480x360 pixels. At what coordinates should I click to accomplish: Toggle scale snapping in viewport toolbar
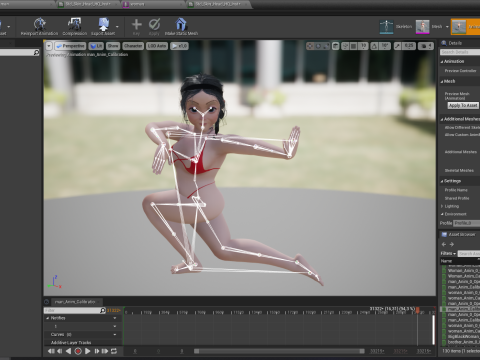[x=398, y=46]
